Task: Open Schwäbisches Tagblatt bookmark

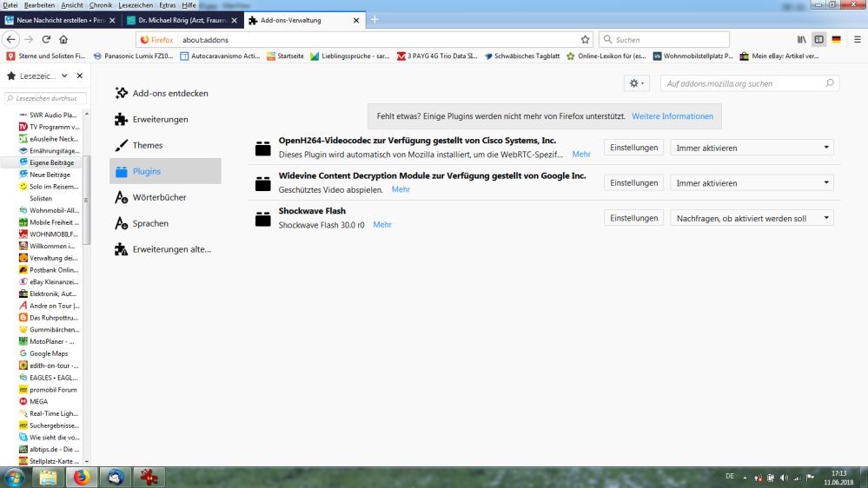Action: [x=522, y=56]
